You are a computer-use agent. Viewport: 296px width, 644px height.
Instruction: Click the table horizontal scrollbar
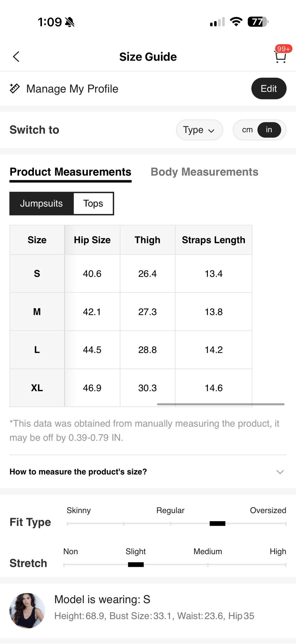[221, 404]
